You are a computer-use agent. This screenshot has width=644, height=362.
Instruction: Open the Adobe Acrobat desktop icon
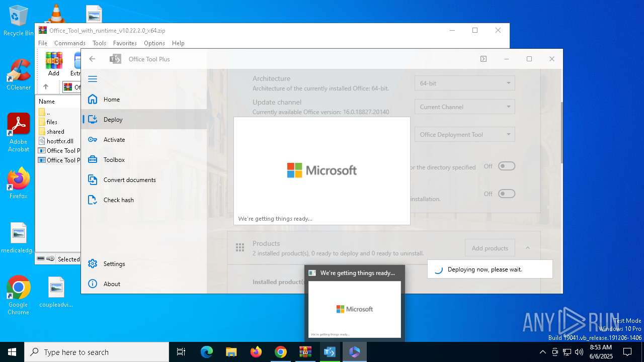18,133
